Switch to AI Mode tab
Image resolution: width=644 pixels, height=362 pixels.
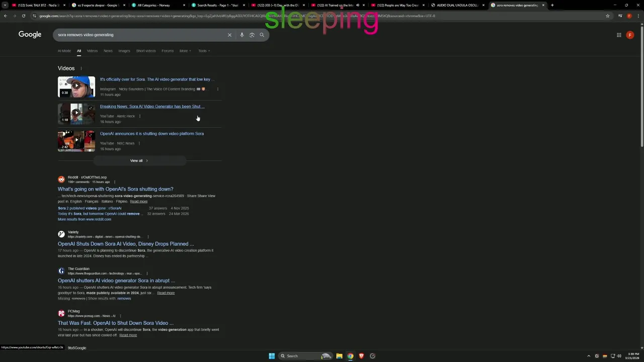click(x=64, y=51)
